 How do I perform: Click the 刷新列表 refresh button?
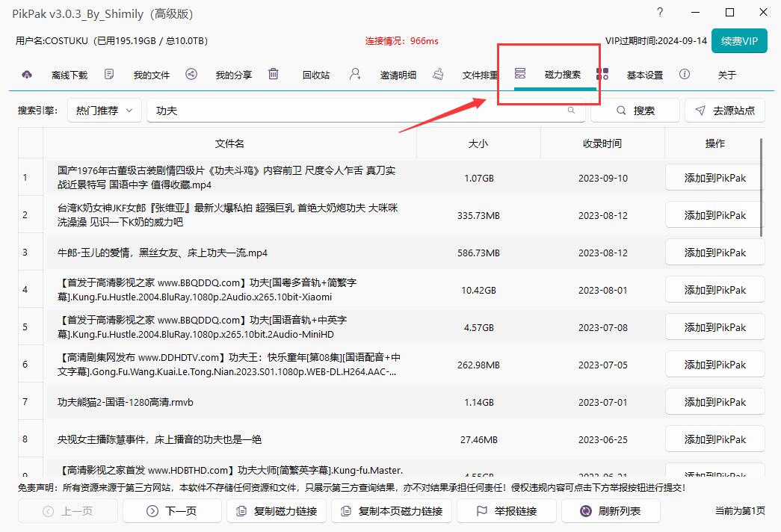[611, 511]
